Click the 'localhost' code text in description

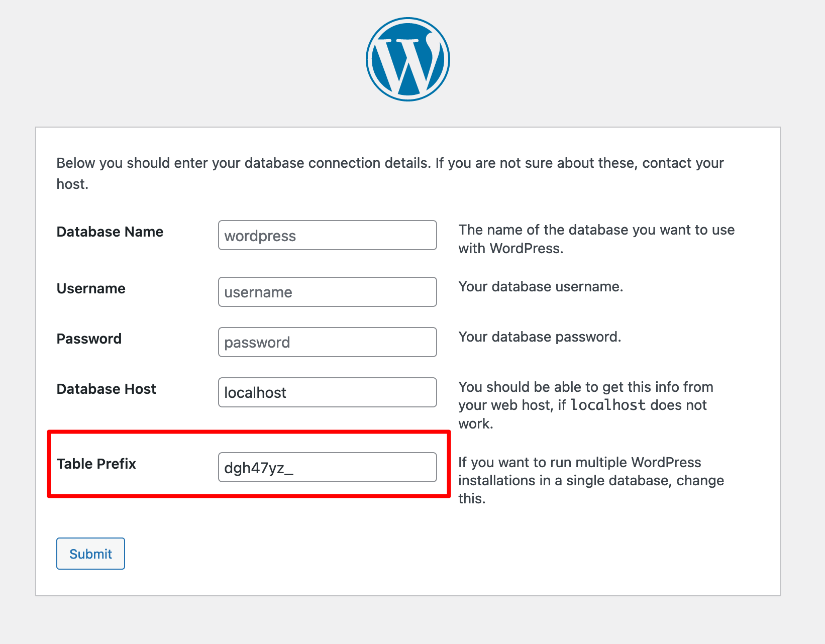(608, 405)
